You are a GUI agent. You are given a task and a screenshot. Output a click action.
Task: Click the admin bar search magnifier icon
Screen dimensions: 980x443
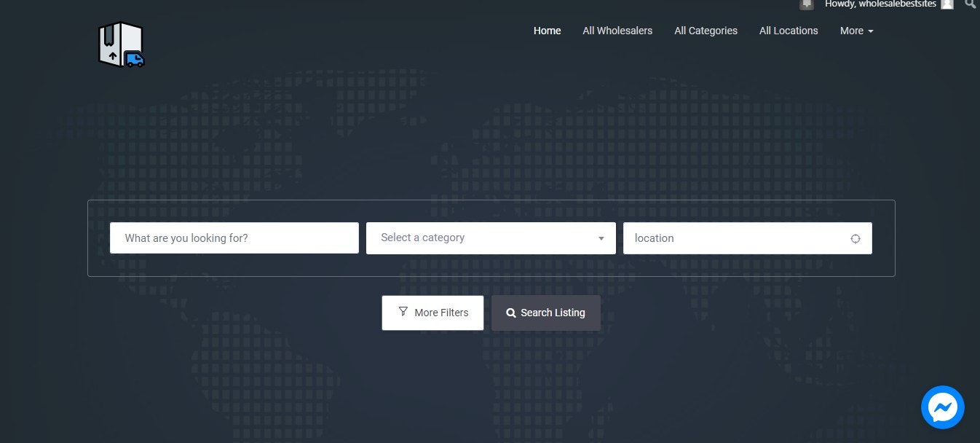[971, 4]
